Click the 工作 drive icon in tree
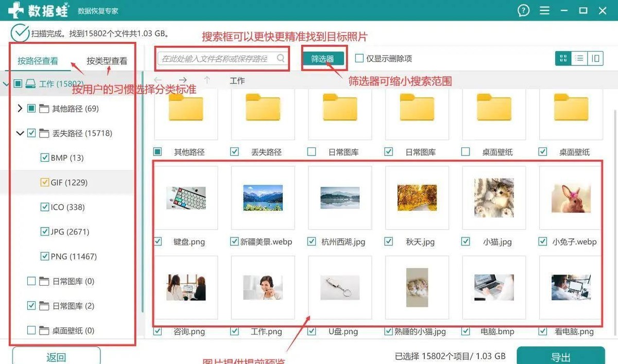The width and height of the screenshot is (618, 364). tap(31, 84)
